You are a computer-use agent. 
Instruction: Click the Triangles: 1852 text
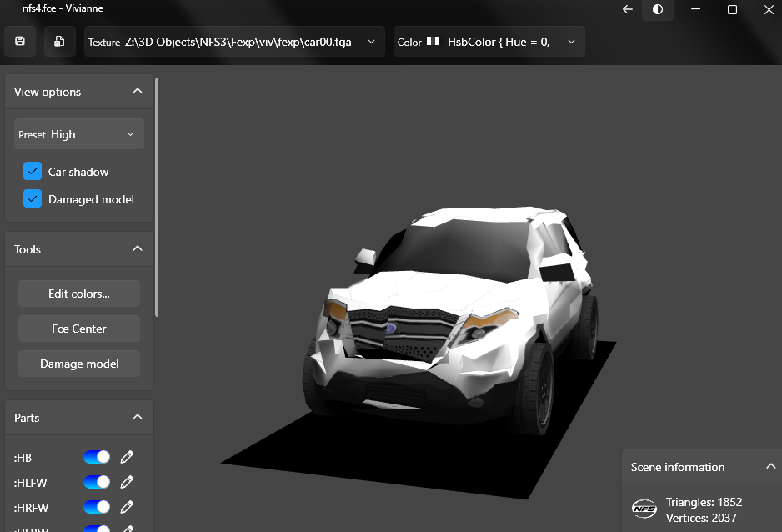pos(704,502)
